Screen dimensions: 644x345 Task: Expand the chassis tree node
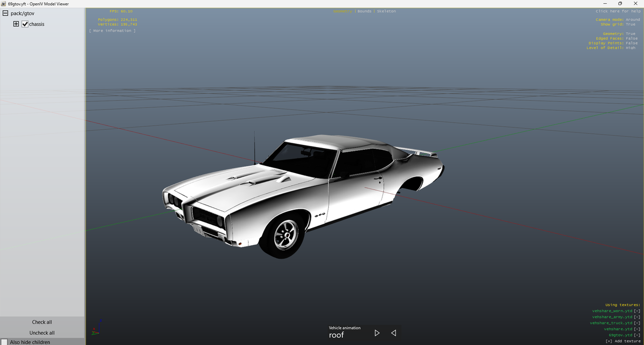[x=16, y=24]
